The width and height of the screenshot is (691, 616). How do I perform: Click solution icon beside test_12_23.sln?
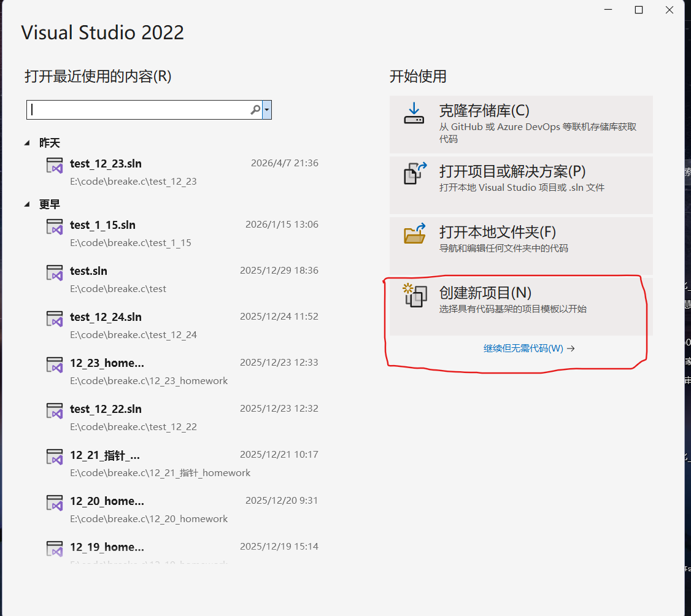55,166
